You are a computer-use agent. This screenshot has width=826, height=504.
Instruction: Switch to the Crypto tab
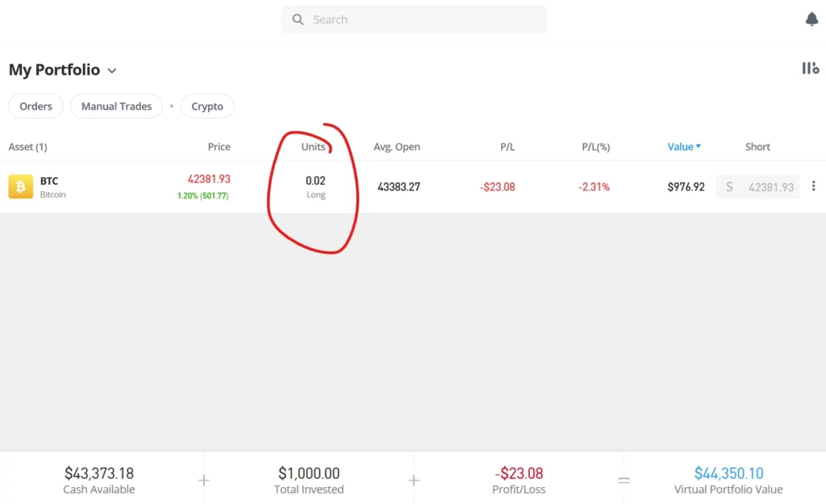point(207,106)
